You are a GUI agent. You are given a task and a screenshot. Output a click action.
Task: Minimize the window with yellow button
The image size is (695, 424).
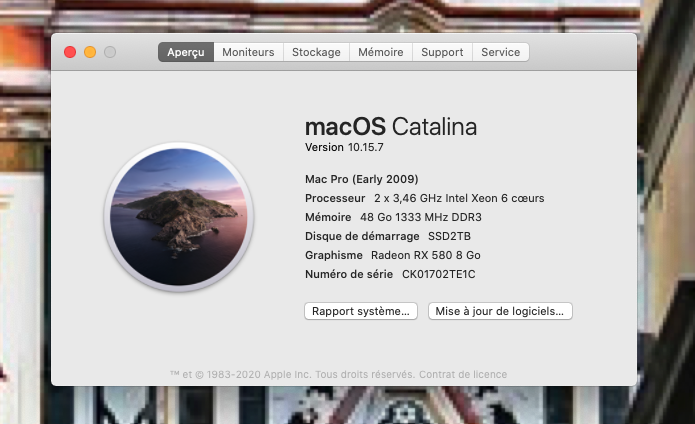tap(90, 52)
